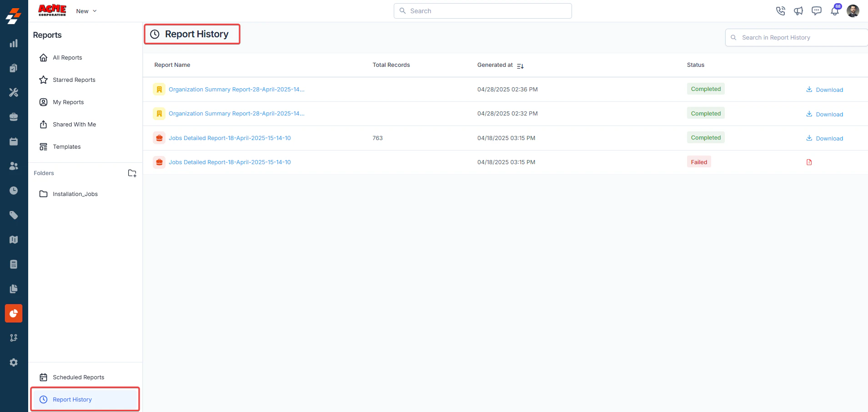Download the 02:36 PM Organization Summary Report
The image size is (868, 412).
click(824, 90)
